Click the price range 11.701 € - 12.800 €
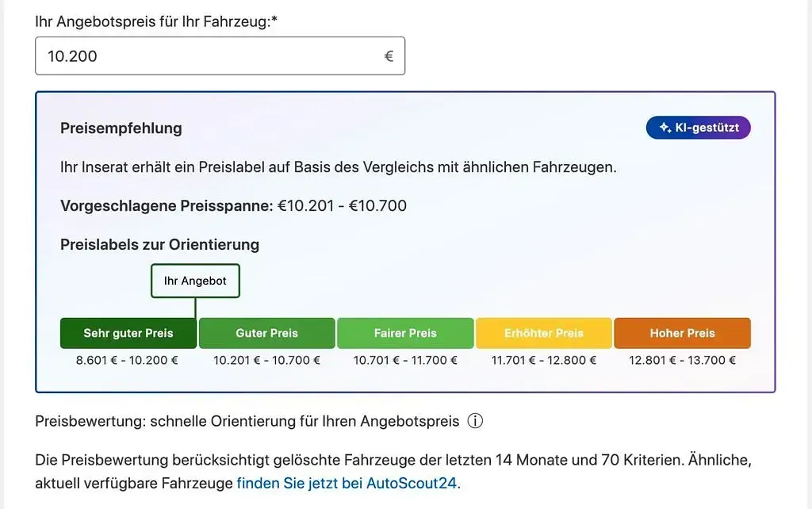812x509 pixels. tap(544, 361)
